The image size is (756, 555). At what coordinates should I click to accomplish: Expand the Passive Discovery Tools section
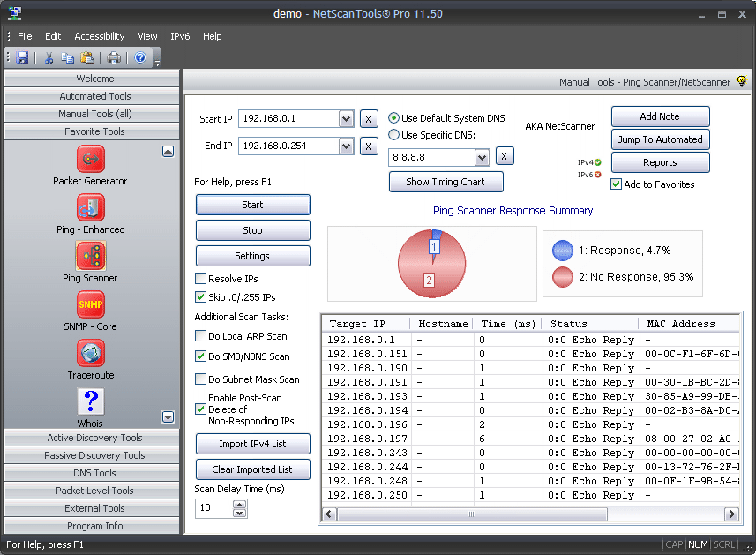click(x=92, y=455)
